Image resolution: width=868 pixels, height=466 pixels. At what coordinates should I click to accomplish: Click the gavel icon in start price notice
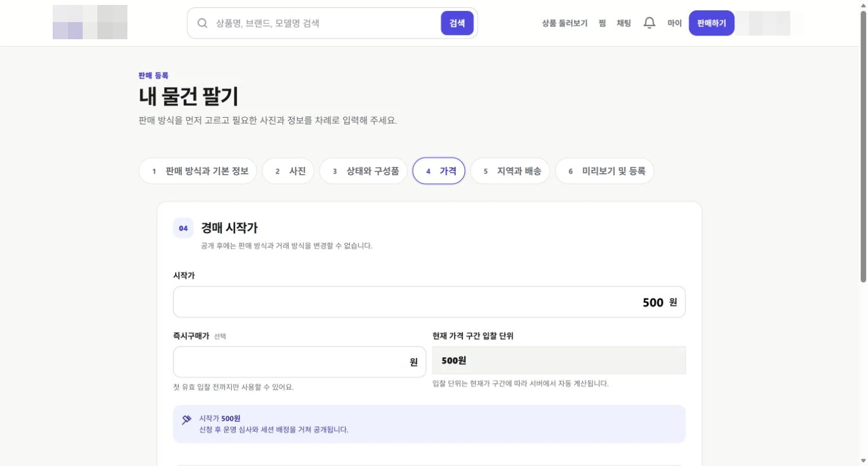point(187,420)
